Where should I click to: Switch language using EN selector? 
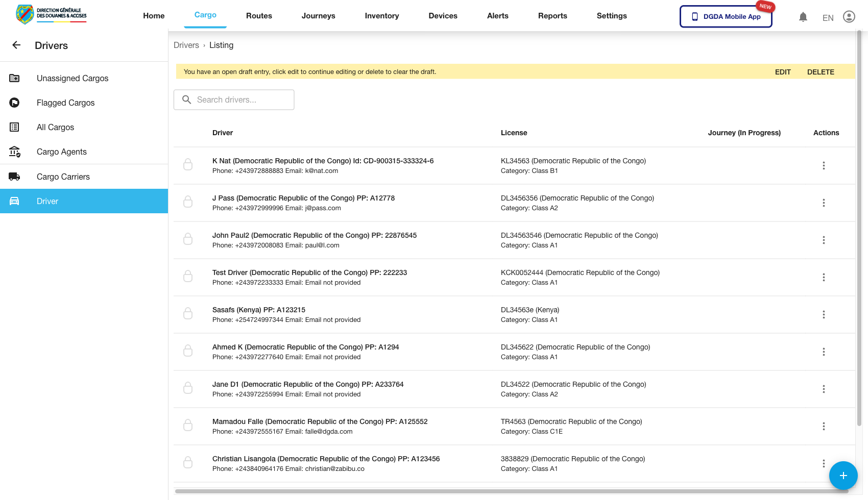[x=828, y=18]
